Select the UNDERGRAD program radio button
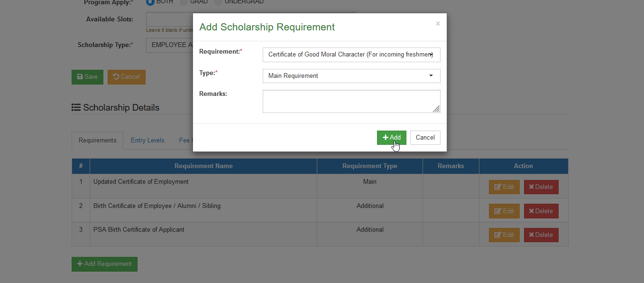Image resolution: width=644 pixels, height=283 pixels. tap(218, 2)
